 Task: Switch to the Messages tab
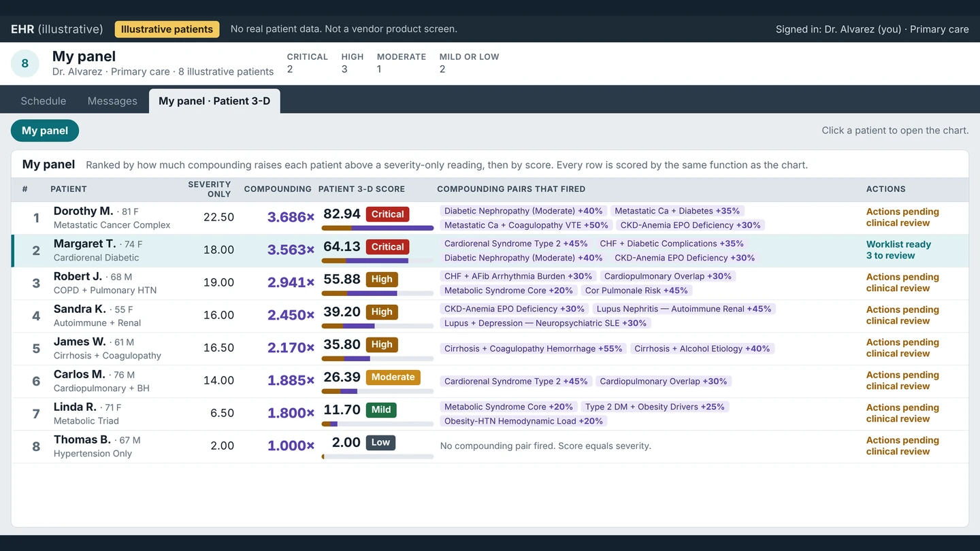pyautogui.click(x=112, y=101)
